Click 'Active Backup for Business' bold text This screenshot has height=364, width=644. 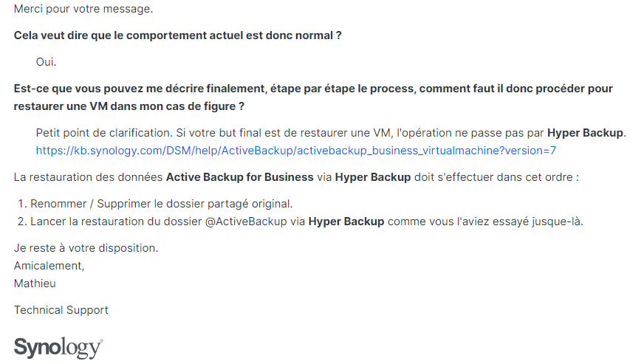coord(239,177)
